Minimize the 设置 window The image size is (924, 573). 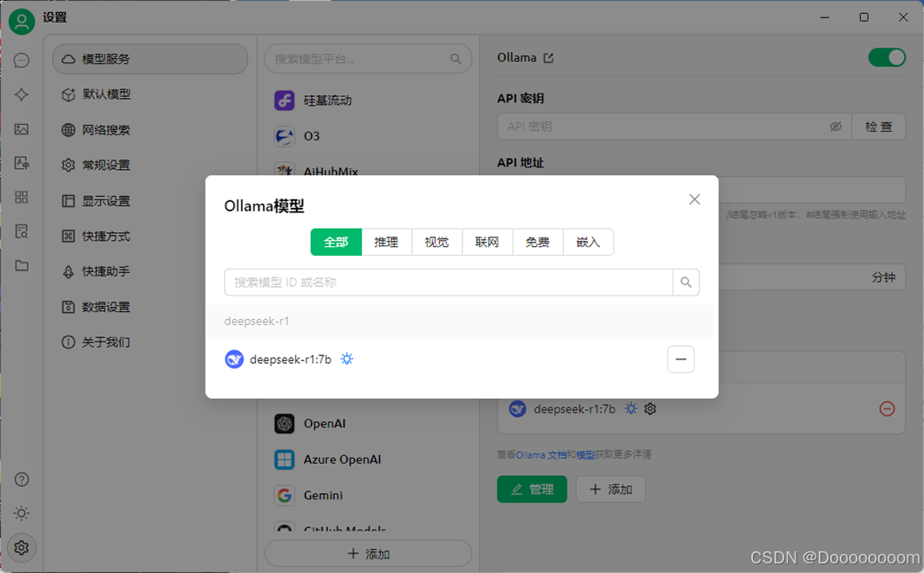(824, 17)
